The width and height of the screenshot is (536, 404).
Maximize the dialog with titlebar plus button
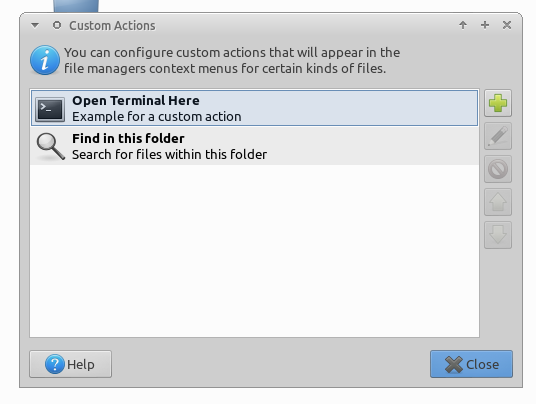pos(485,25)
